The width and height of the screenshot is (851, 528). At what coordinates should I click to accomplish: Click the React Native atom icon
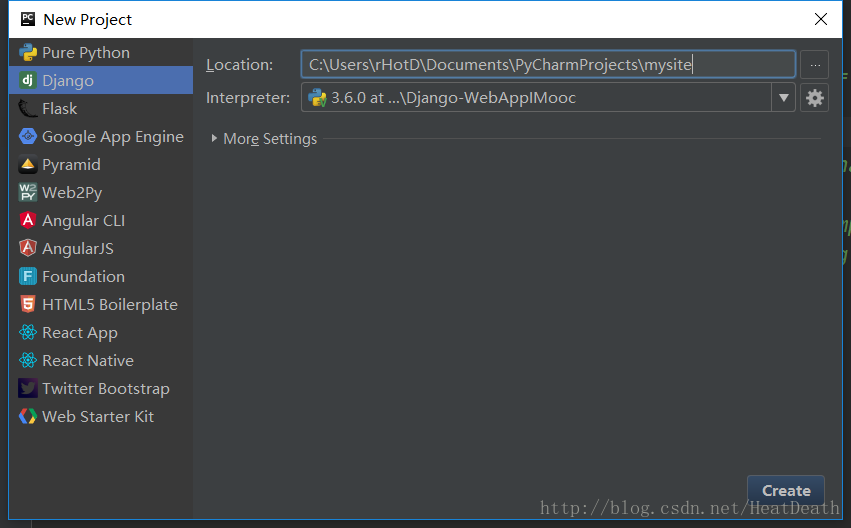point(28,360)
